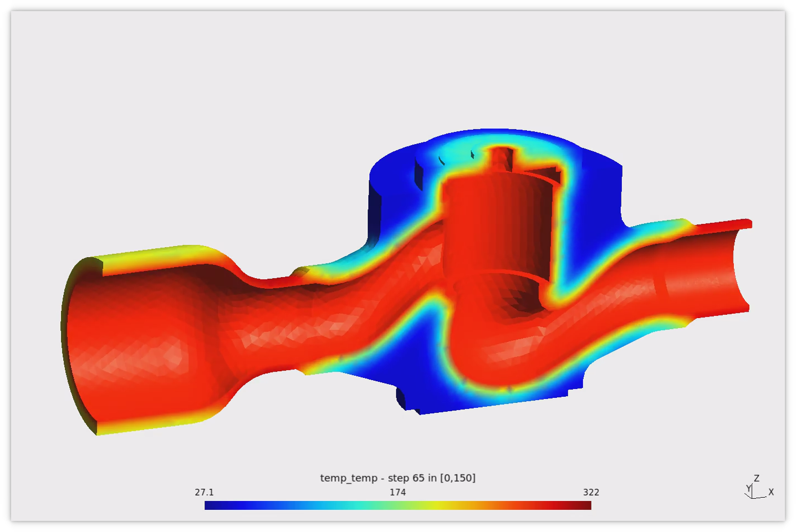Click the middle legend value 174

click(x=398, y=492)
